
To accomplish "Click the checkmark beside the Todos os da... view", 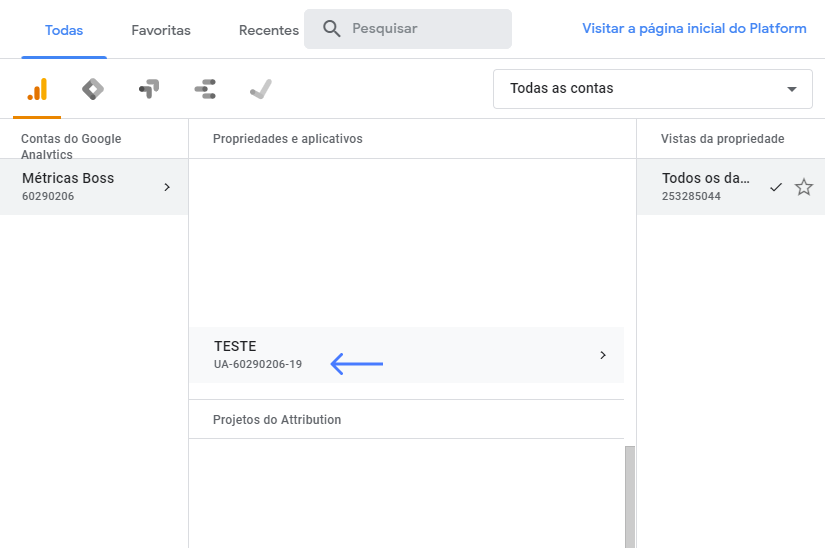I will click(776, 187).
